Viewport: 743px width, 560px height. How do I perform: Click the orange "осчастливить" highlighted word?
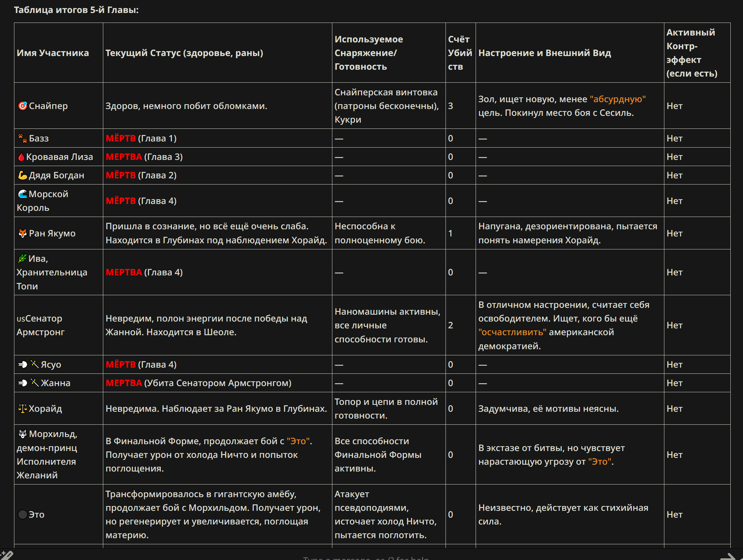click(512, 332)
